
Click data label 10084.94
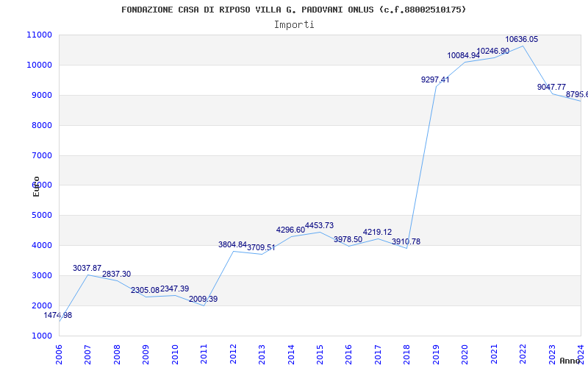click(464, 56)
